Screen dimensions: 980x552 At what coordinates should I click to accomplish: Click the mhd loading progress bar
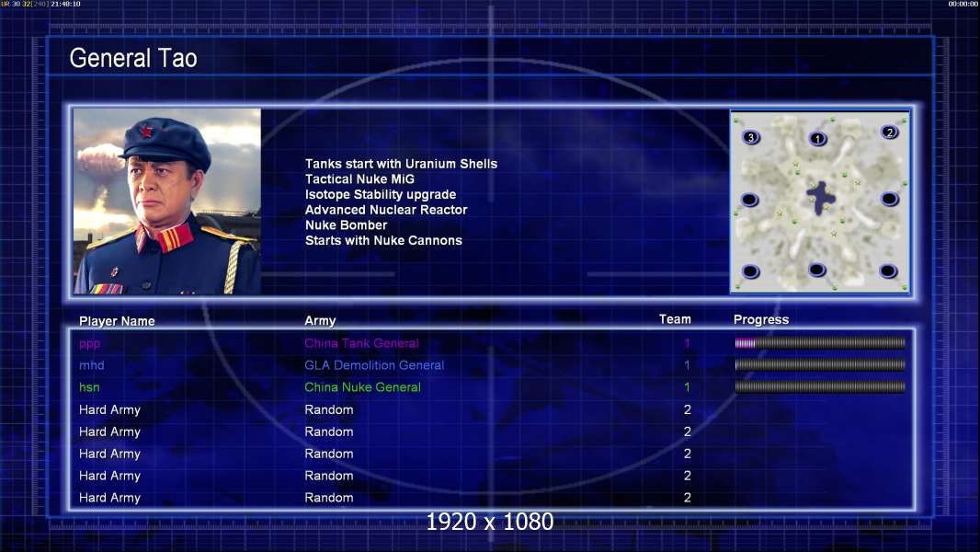tap(820, 365)
